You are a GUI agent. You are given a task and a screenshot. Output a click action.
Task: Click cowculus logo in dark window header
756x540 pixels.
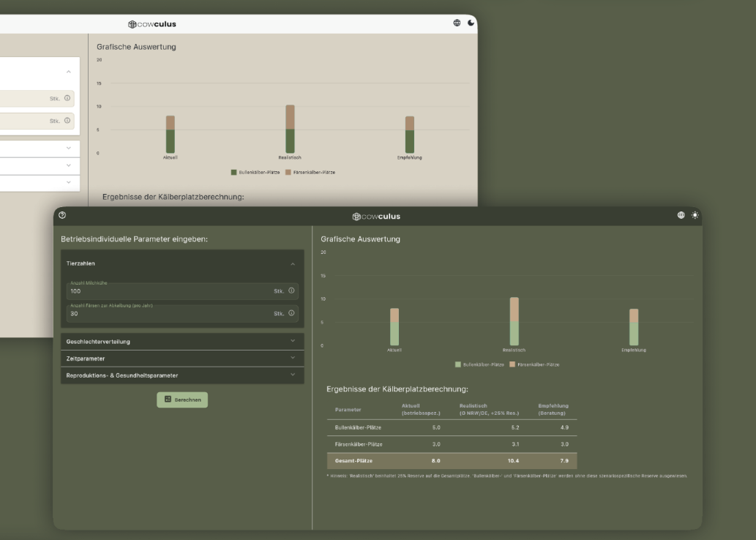tap(377, 216)
